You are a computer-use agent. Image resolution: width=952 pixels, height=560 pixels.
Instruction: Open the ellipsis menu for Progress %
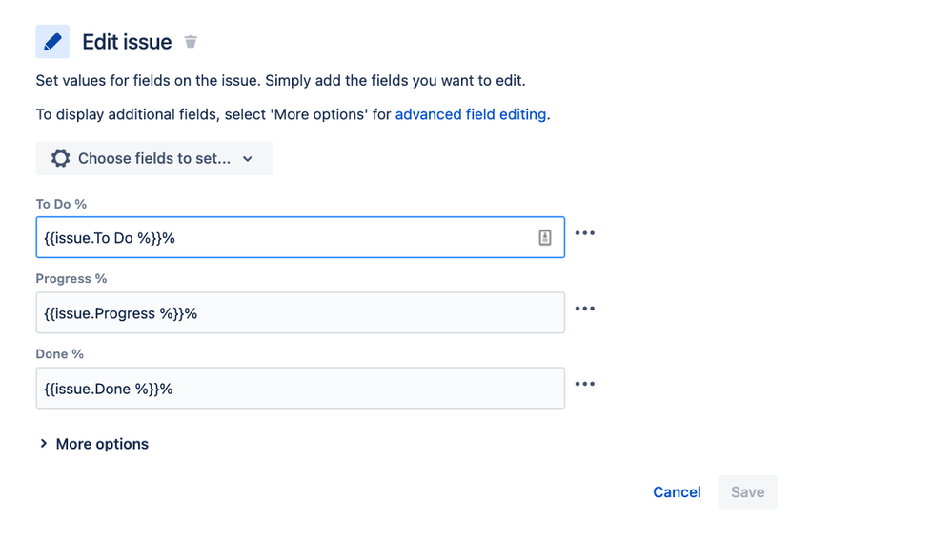pyautogui.click(x=585, y=309)
